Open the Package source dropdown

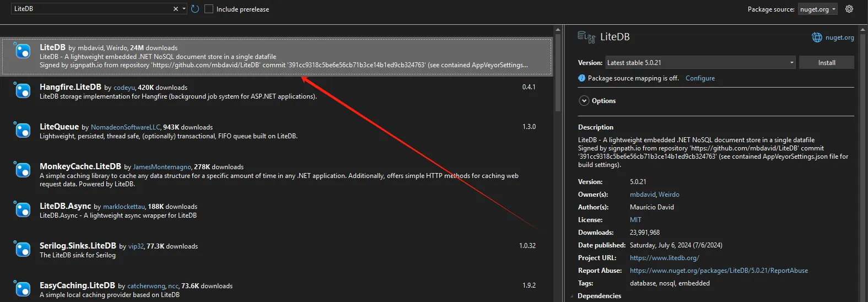[x=818, y=9]
